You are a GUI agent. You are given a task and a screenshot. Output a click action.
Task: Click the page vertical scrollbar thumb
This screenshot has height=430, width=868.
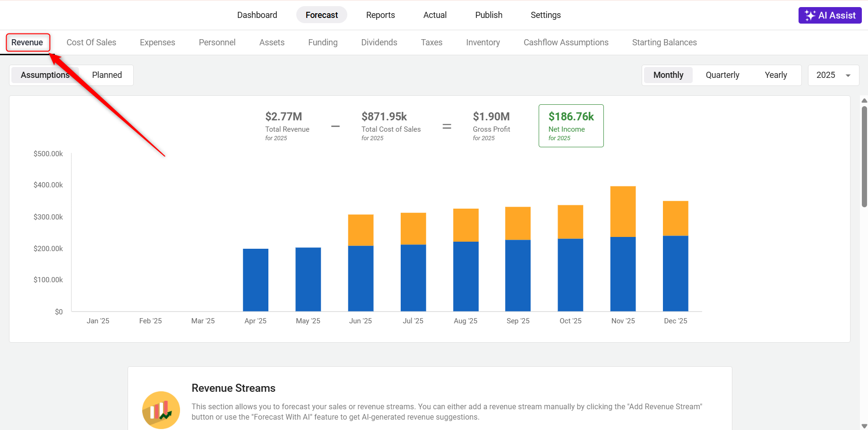[864, 156]
